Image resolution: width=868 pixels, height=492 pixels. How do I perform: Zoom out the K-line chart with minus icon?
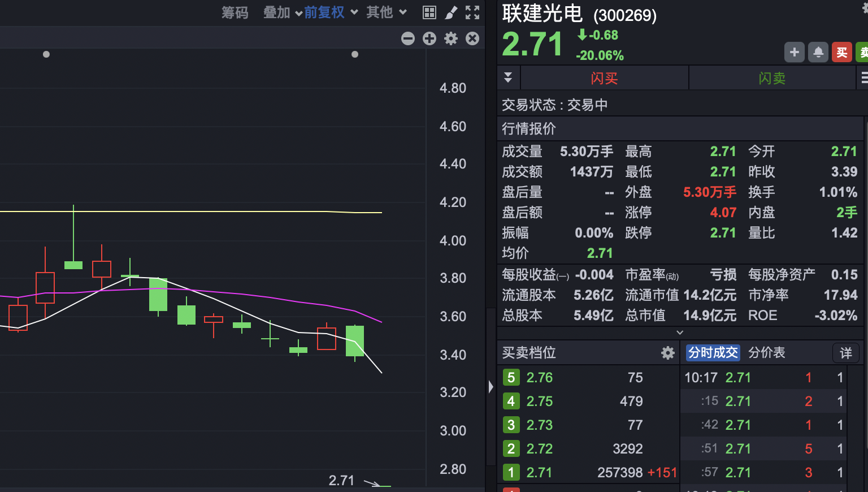pyautogui.click(x=408, y=38)
